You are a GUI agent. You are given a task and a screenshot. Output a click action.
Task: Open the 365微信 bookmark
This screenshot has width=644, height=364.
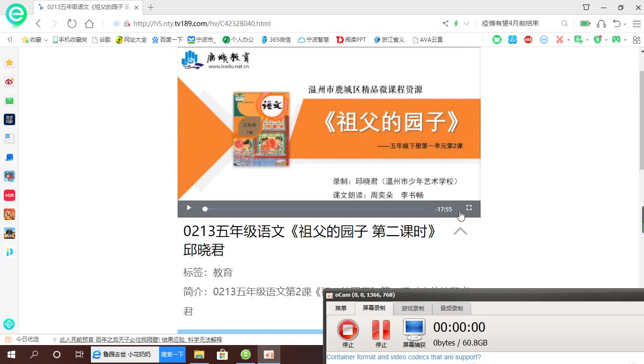[x=276, y=40]
